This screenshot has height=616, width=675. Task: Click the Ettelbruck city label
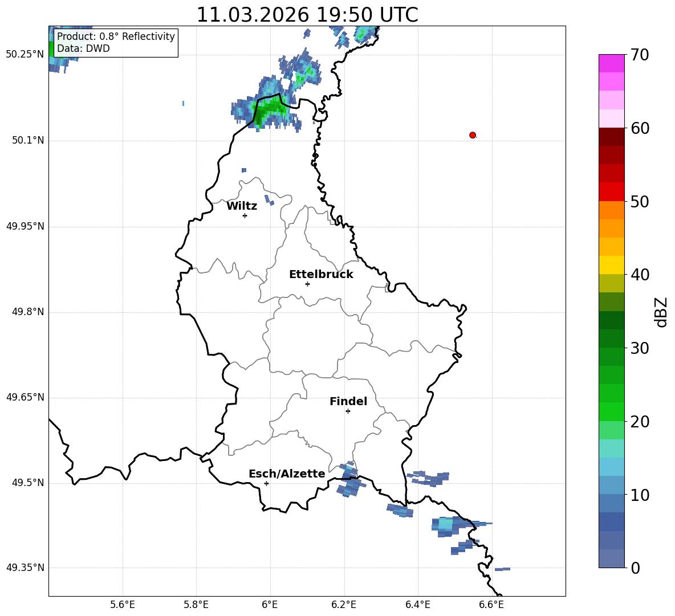[321, 274]
